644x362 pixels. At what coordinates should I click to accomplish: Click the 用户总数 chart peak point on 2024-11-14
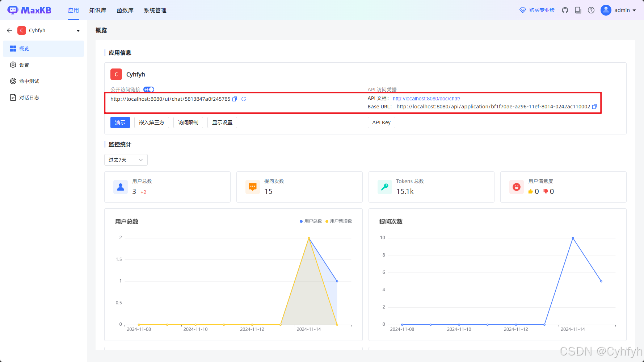coord(309,238)
